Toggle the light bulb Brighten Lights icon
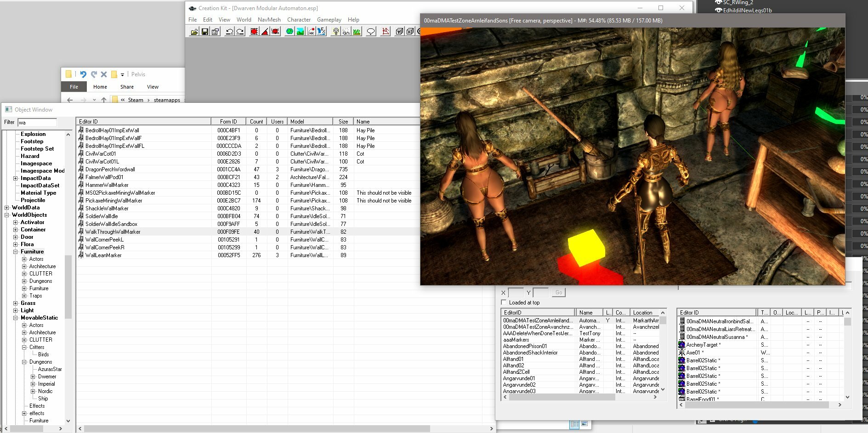 [x=336, y=31]
